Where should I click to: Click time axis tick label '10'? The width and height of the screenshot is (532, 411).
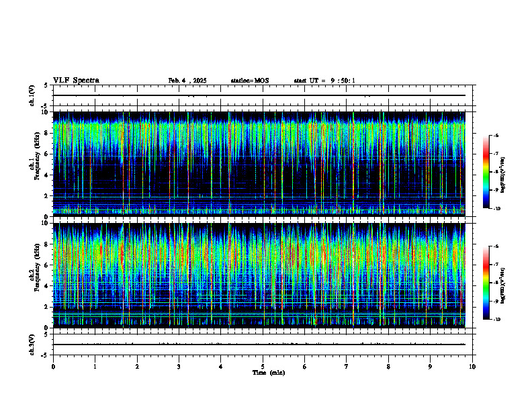472,367
